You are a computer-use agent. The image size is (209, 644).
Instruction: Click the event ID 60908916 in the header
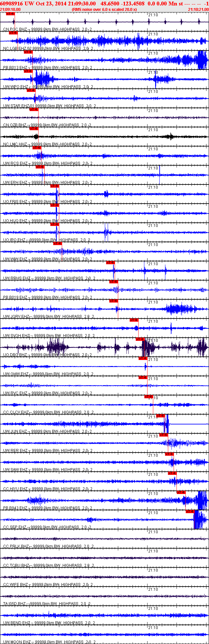coord(11,4)
